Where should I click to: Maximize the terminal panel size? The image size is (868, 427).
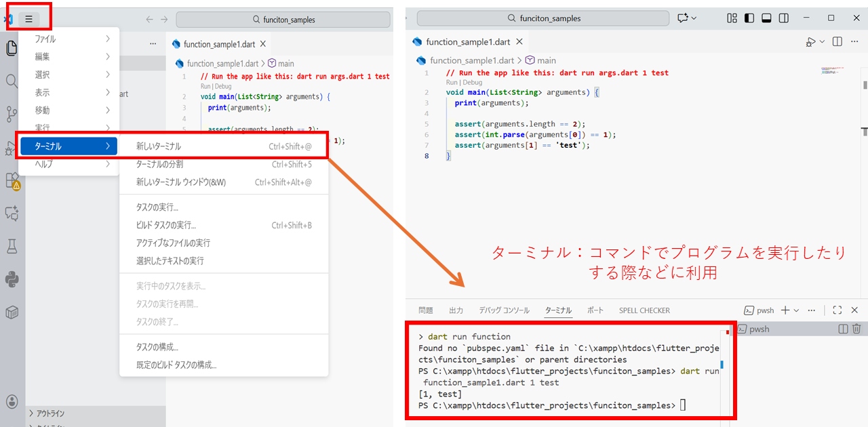coord(837,310)
